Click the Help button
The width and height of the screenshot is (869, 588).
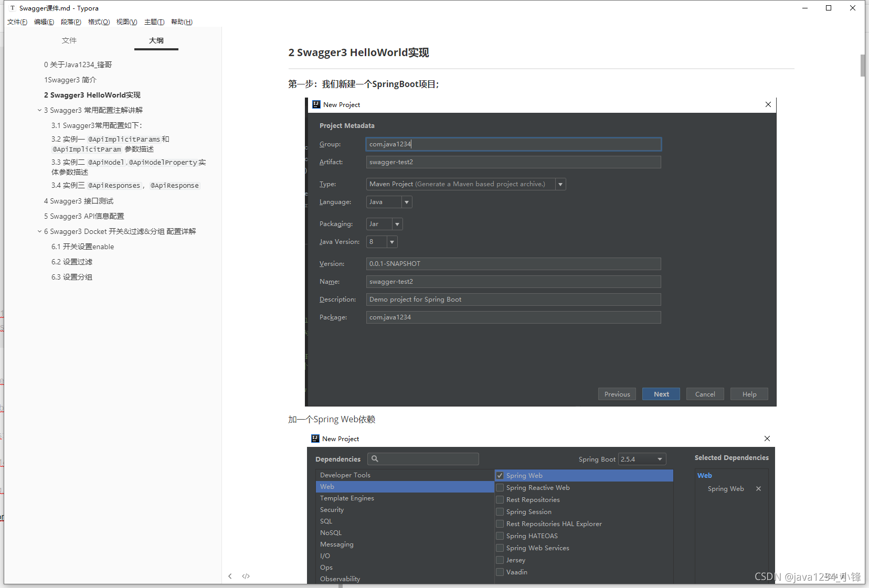pyautogui.click(x=749, y=394)
